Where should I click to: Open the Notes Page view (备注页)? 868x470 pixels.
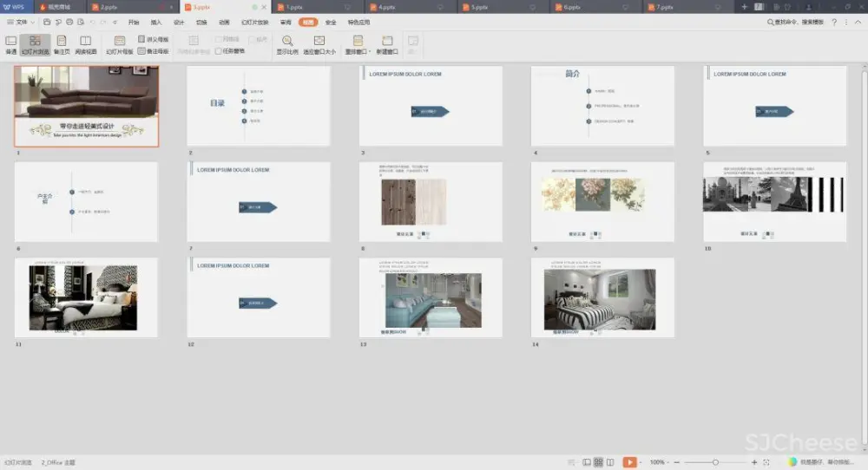[62, 44]
